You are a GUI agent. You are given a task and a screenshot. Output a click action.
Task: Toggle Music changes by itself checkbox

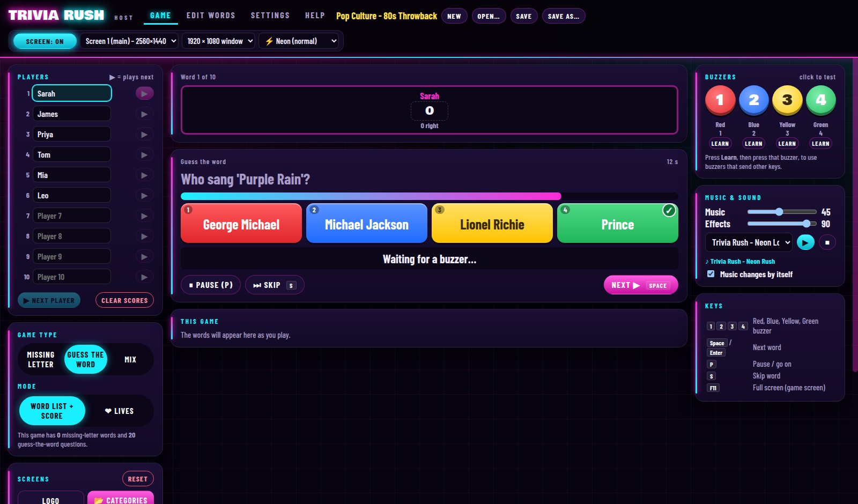[711, 274]
